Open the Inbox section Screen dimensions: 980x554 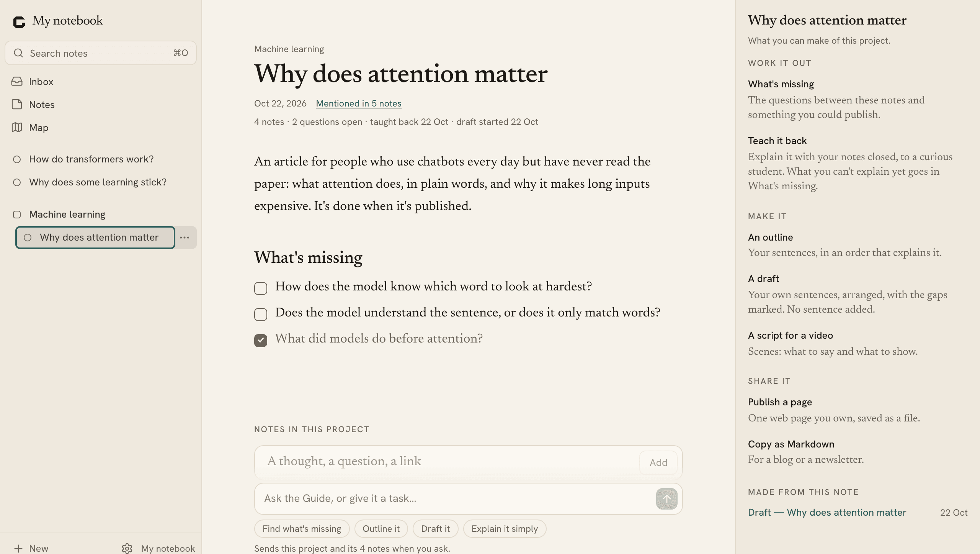pos(101,82)
